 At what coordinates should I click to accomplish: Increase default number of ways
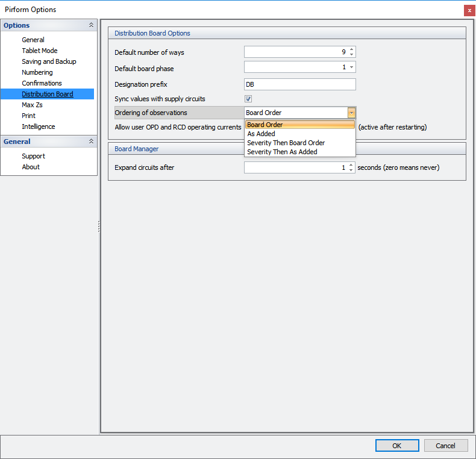click(352, 49)
